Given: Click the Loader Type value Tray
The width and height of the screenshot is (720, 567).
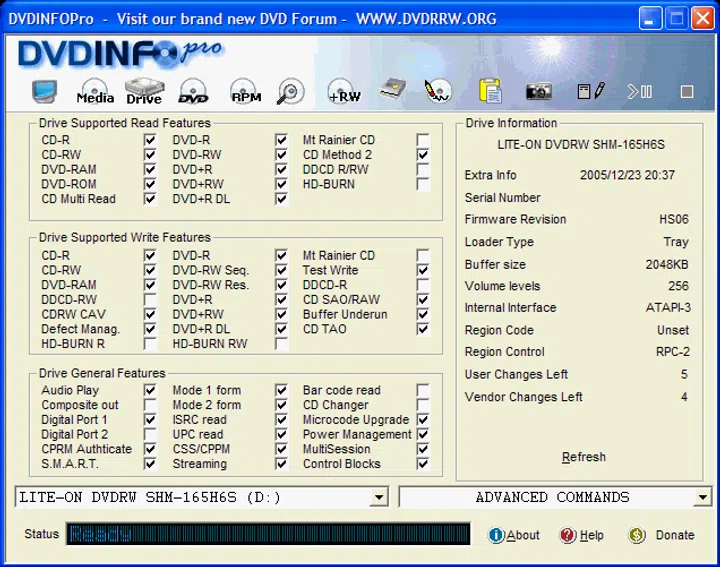Looking at the screenshot, I should [676, 242].
